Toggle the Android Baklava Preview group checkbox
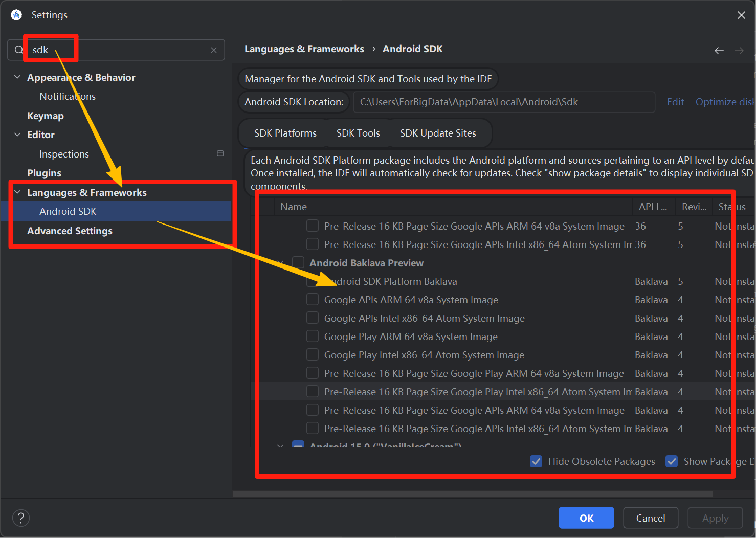 coord(298,262)
